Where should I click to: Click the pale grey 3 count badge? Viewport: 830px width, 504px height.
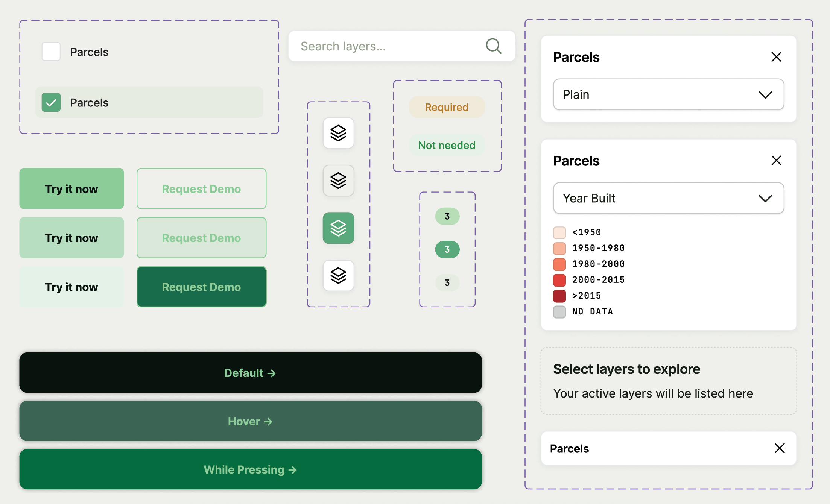(x=447, y=283)
